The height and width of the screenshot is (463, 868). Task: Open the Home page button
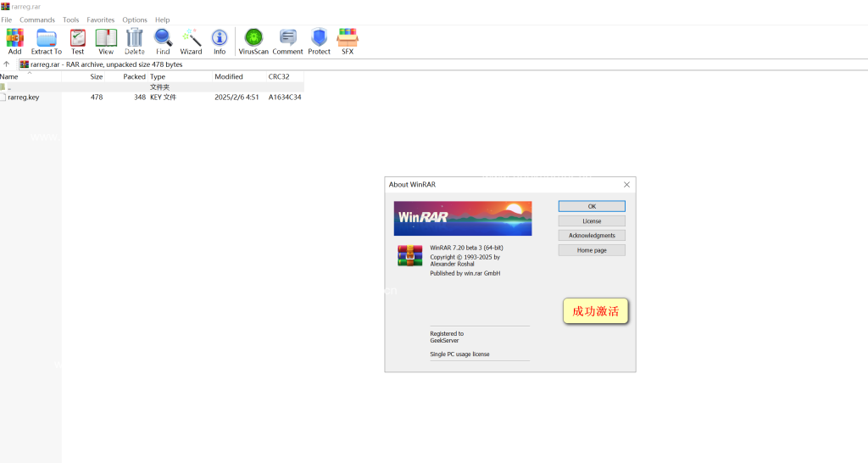click(592, 250)
